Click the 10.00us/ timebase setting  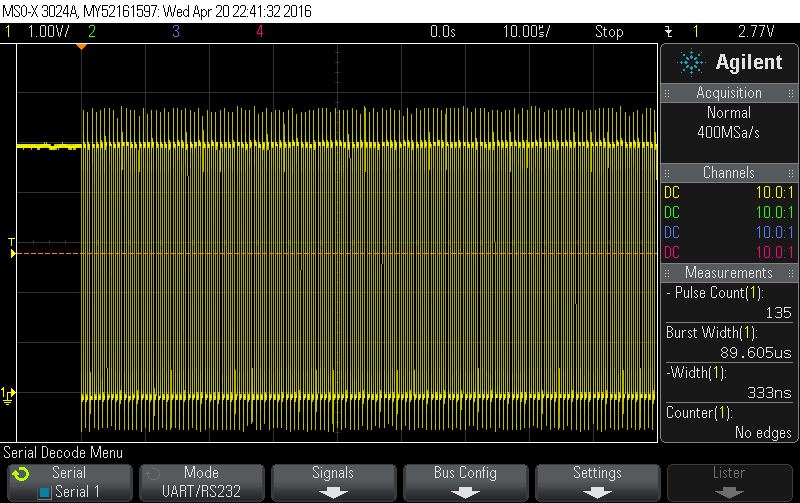click(x=527, y=31)
